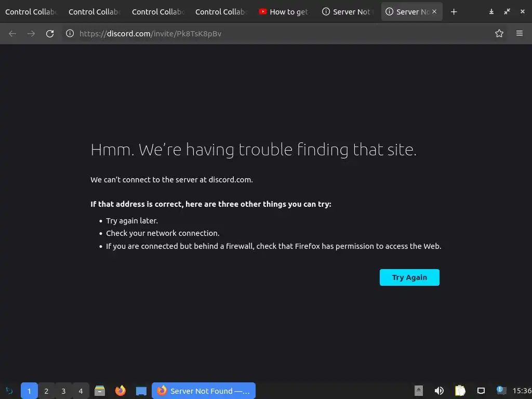Go forward to next page
The height and width of the screenshot is (399, 532).
click(x=31, y=34)
